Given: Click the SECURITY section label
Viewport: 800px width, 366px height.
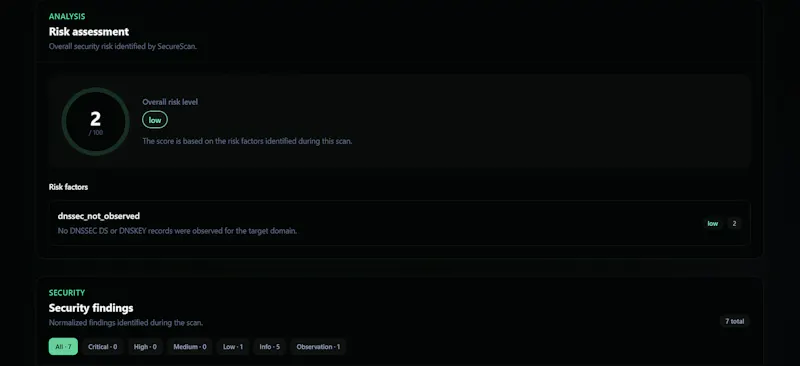Looking at the screenshot, I should (67, 293).
